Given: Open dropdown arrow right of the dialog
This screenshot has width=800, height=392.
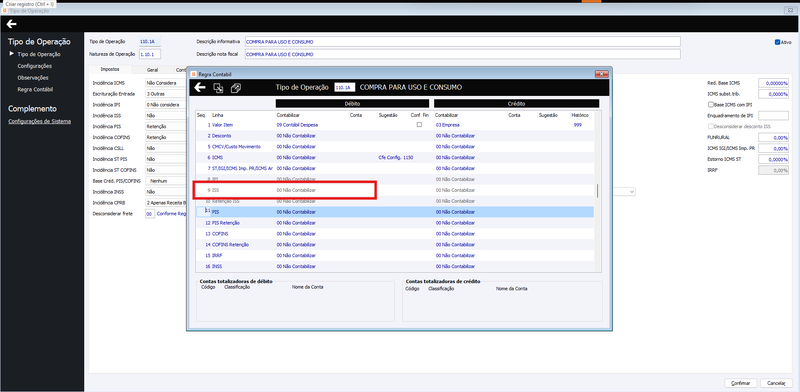Looking at the screenshot, I should point(632,191).
